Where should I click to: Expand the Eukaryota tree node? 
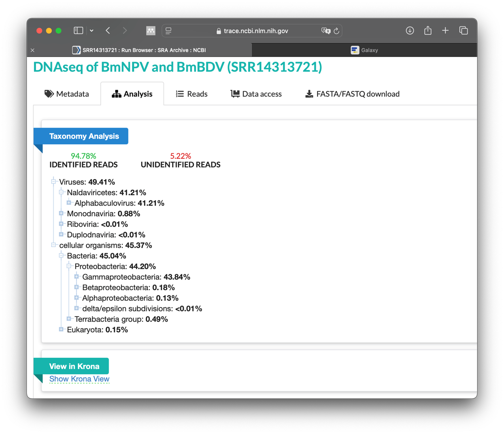point(61,329)
